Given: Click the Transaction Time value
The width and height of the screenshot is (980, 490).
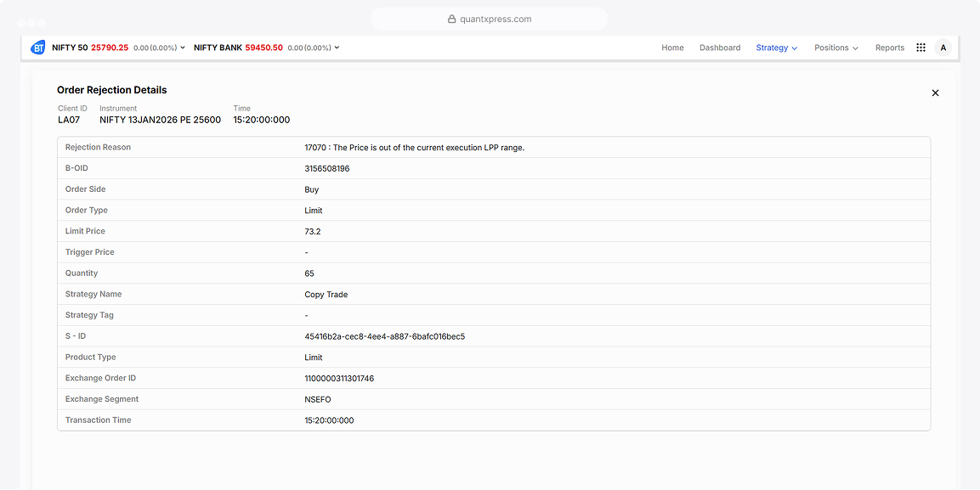Looking at the screenshot, I should (330, 420).
